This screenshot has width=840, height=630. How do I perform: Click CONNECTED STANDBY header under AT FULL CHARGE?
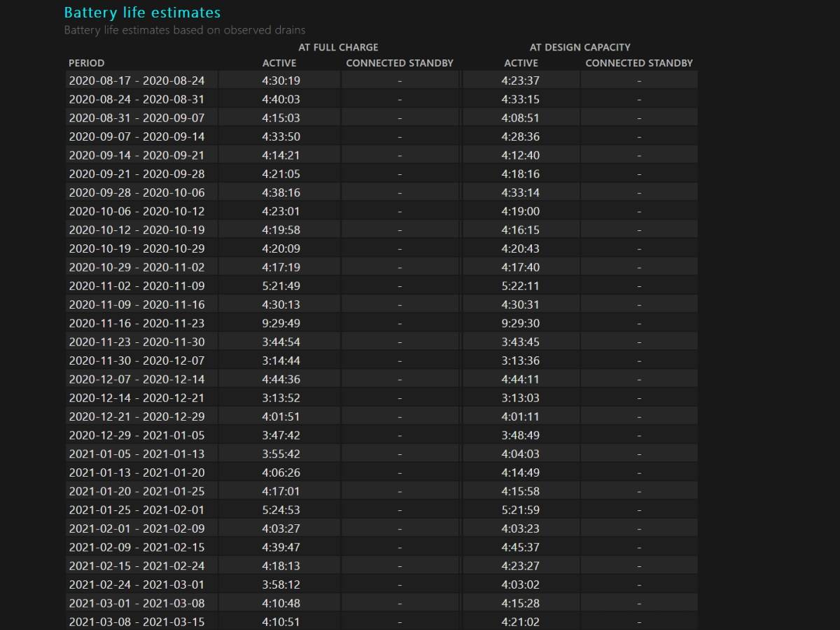coord(400,63)
